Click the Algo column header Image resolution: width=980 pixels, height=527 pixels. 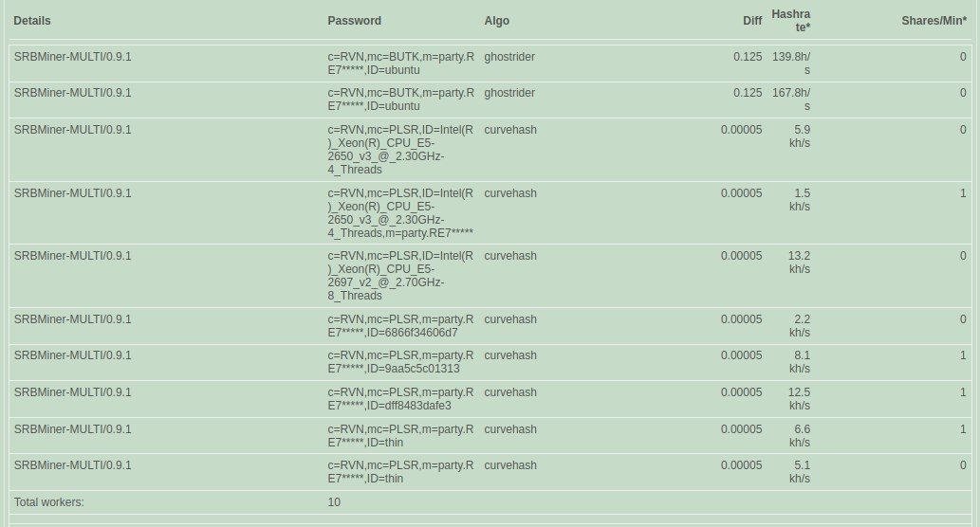tap(496, 20)
